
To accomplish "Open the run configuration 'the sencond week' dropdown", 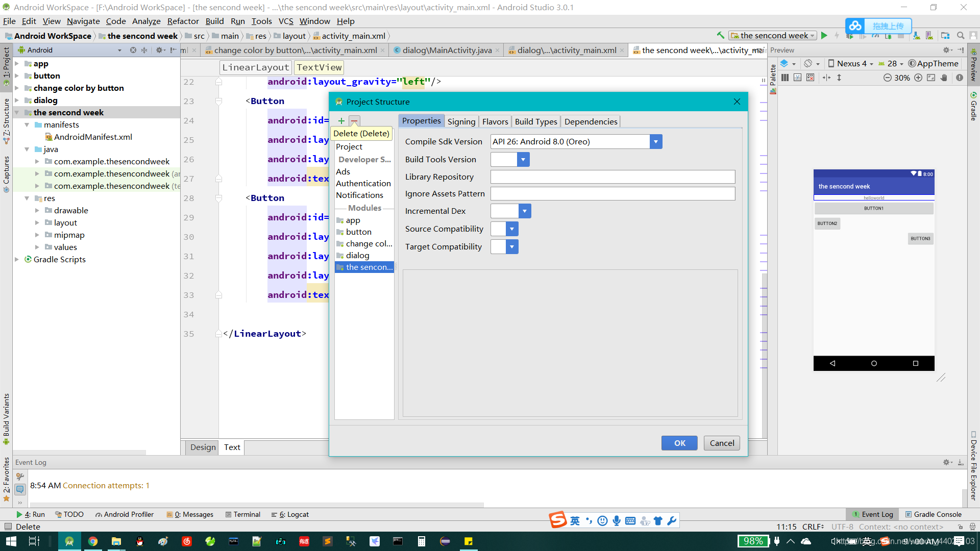I will click(x=773, y=36).
